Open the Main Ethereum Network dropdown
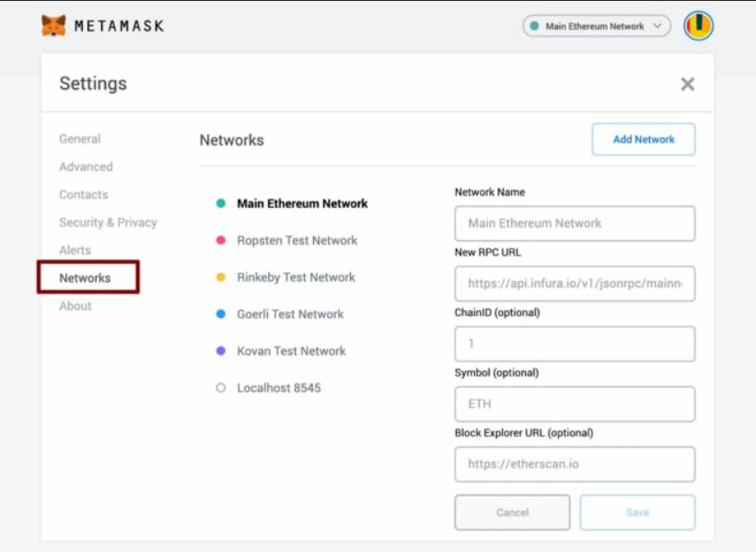This screenshot has height=552, width=756. click(x=596, y=26)
